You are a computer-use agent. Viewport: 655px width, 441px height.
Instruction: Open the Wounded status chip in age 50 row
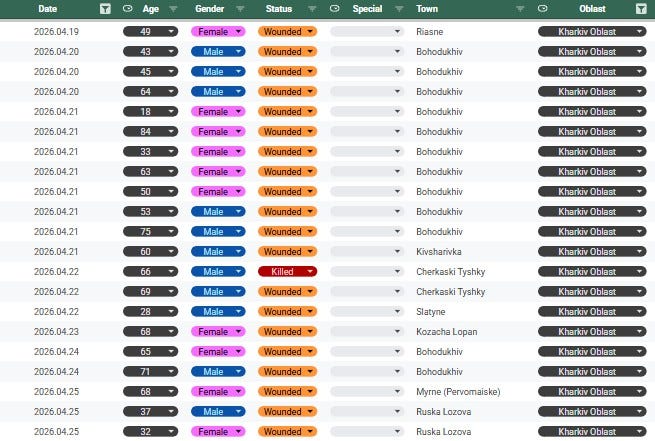pos(287,192)
